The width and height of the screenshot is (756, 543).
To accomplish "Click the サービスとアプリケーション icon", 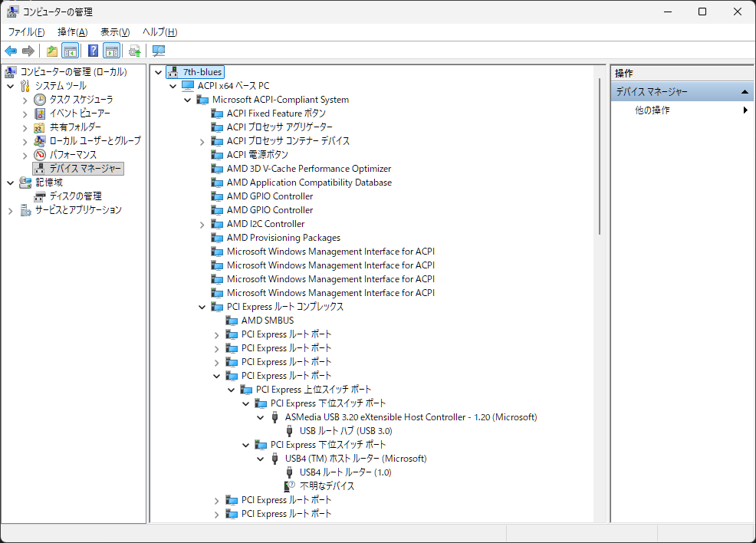I will pyautogui.click(x=25, y=210).
